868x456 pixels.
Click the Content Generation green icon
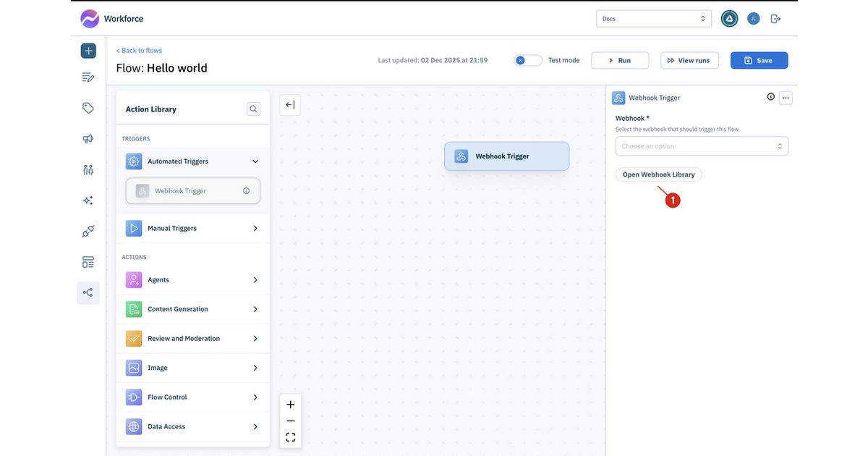pos(134,309)
